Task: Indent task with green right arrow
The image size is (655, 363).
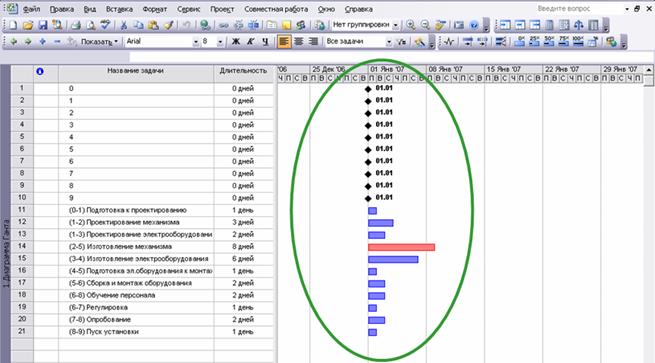Action: [x=28, y=41]
